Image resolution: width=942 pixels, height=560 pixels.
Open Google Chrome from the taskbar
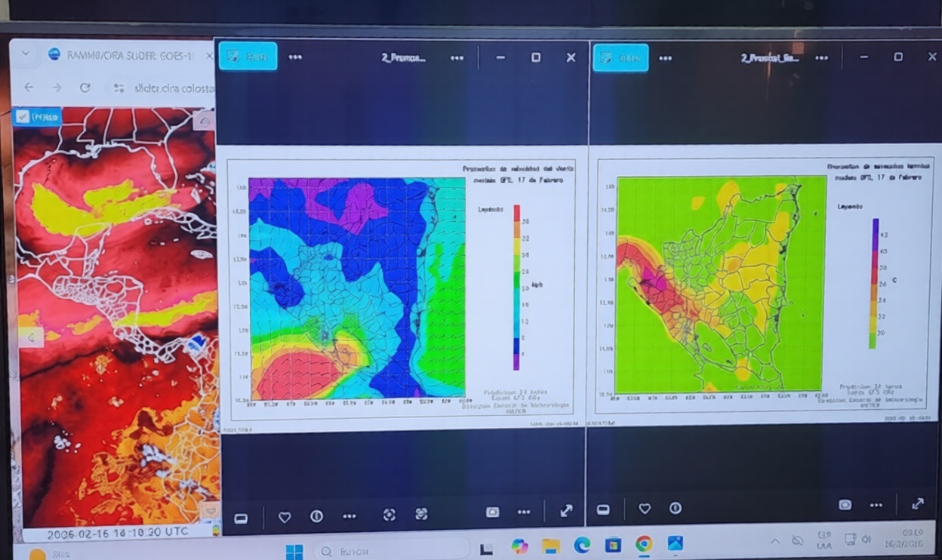click(x=643, y=544)
